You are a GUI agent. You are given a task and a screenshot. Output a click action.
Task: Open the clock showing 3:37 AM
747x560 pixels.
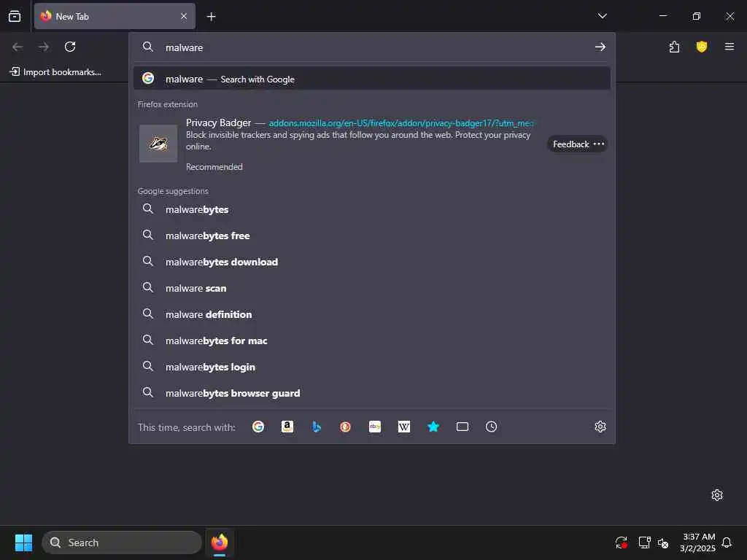(698, 542)
